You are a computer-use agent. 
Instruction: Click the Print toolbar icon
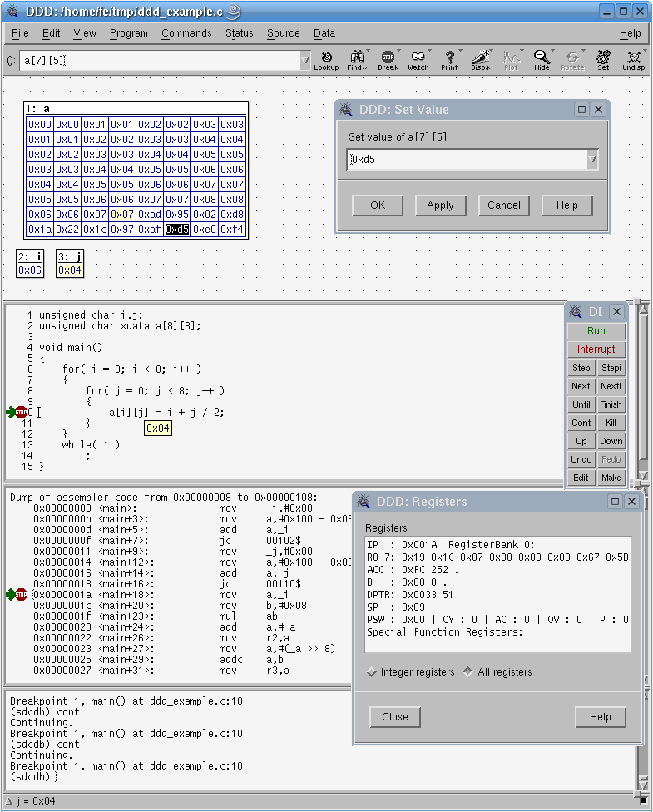[449, 61]
